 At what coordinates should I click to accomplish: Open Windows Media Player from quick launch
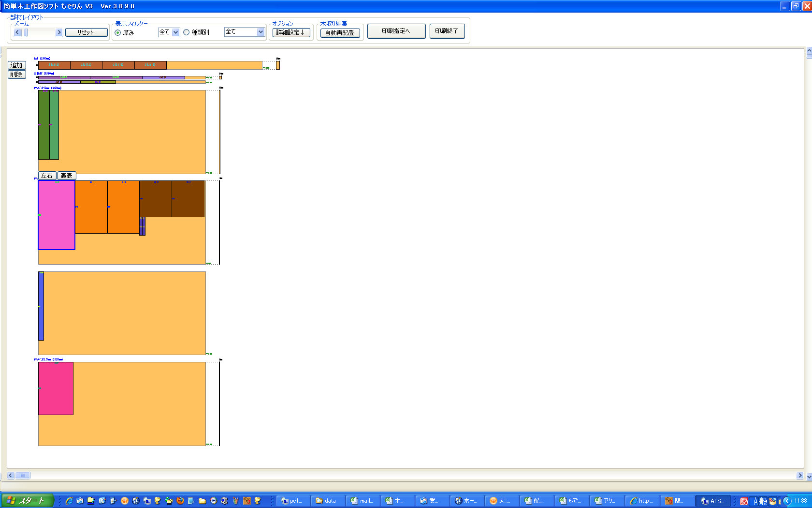[213, 501]
